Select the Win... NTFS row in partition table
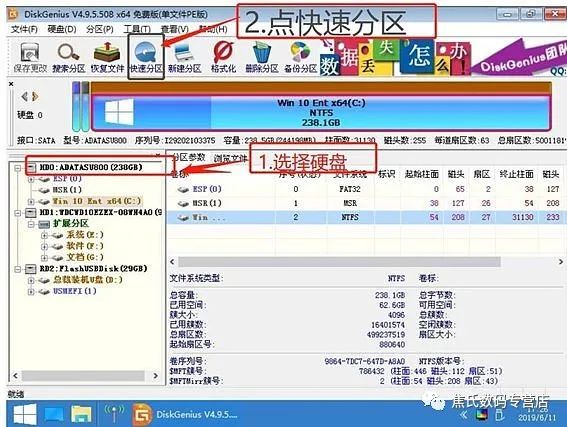Image resolution: width=567 pixels, height=427 pixels. click(366, 217)
